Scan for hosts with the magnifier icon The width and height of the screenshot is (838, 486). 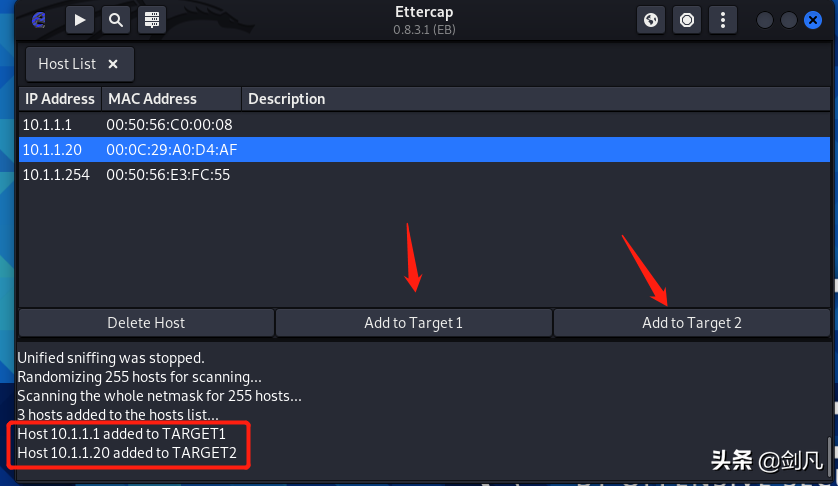[x=116, y=20]
